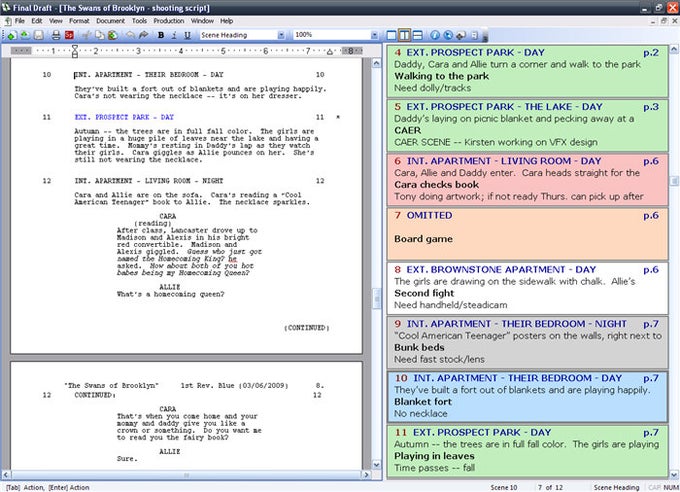Viewport: 680px width, 492px height.
Task: Click the Open file toolbar icon
Action: (25, 35)
